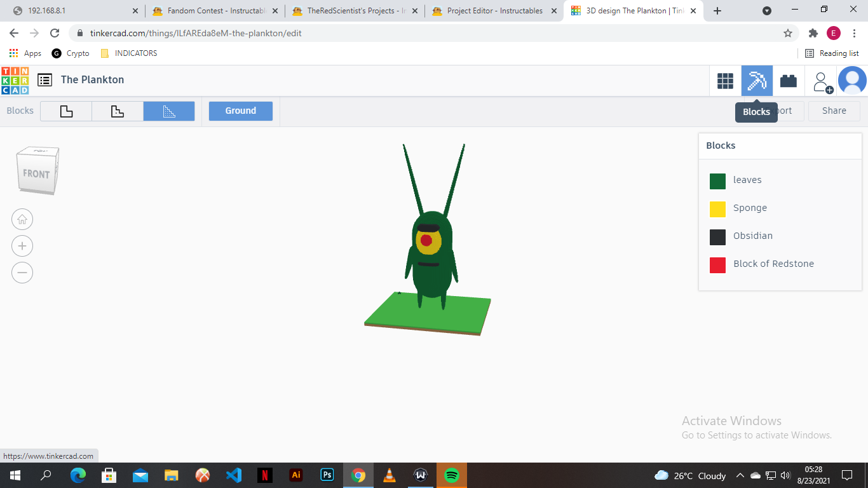Click the Ground button
Screen dimensions: 868x488
[x=241, y=111]
